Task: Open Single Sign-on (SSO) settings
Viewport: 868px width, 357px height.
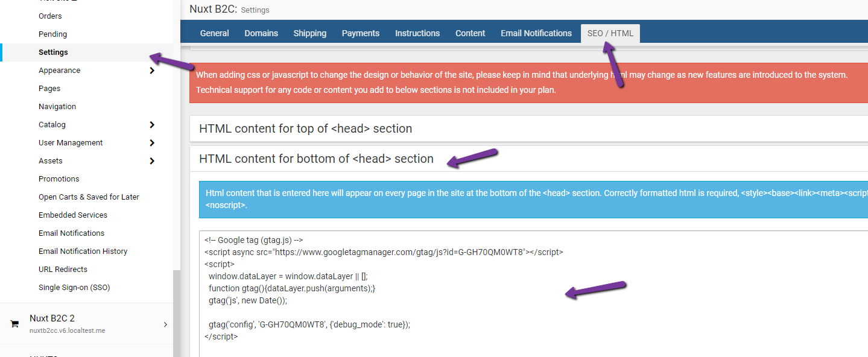Action: [x=74, y=288]
